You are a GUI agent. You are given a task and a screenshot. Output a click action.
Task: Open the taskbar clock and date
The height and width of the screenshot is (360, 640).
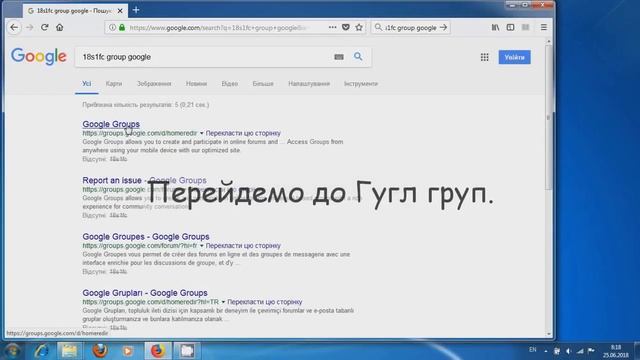[x=616, y=351]
